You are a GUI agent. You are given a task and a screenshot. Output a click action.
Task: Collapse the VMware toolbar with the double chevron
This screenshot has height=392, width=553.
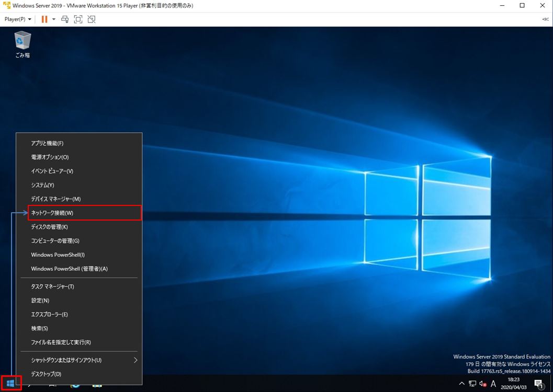(545, 19)
